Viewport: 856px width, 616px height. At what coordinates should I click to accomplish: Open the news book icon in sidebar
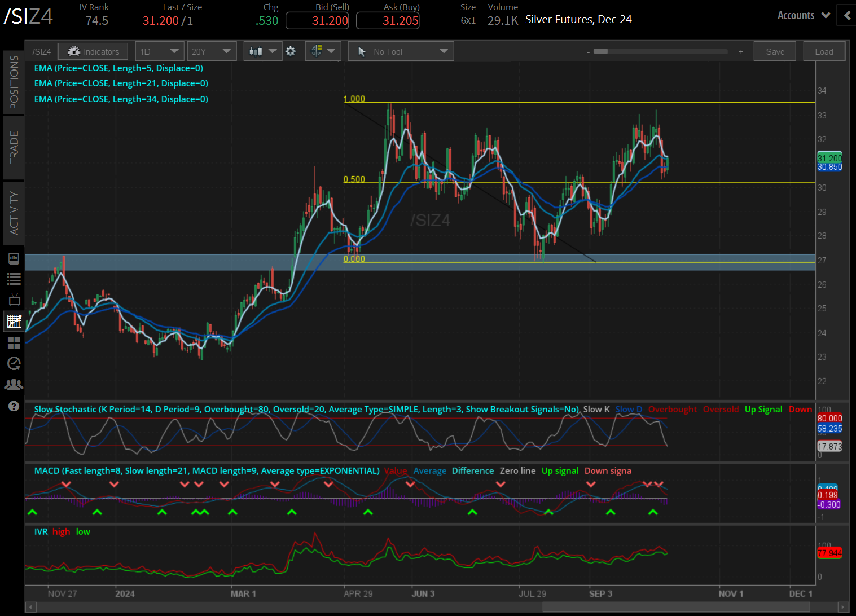(x=14, y=258)
